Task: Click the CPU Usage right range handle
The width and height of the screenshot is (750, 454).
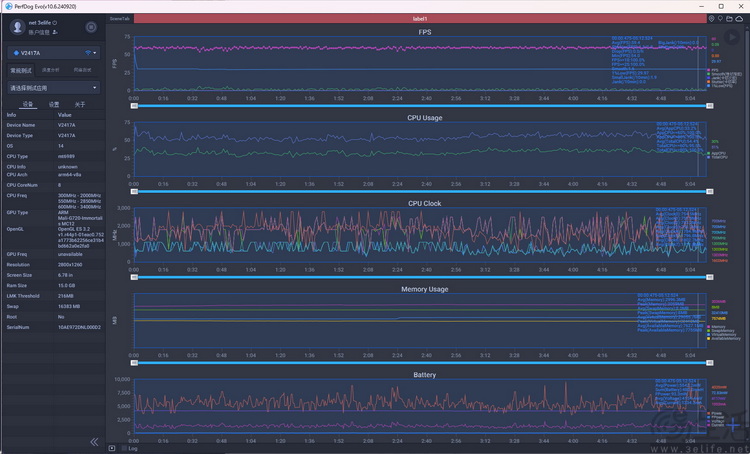Action: click(x=710, y=191)
